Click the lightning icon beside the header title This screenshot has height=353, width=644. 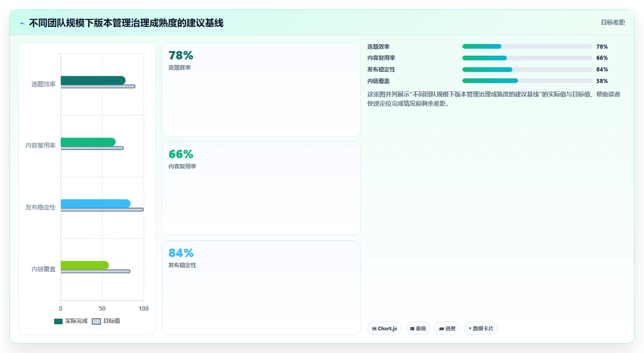pyautogui.click(x=22, y=23)
